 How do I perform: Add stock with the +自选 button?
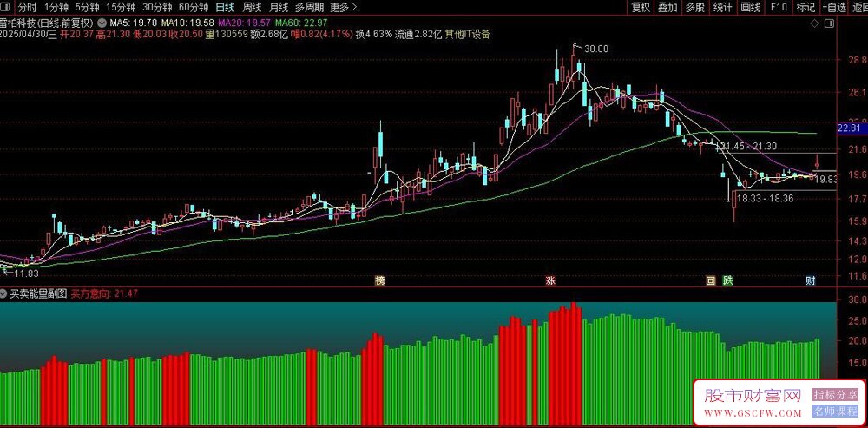pyautogui.click(x=834, y=7)
